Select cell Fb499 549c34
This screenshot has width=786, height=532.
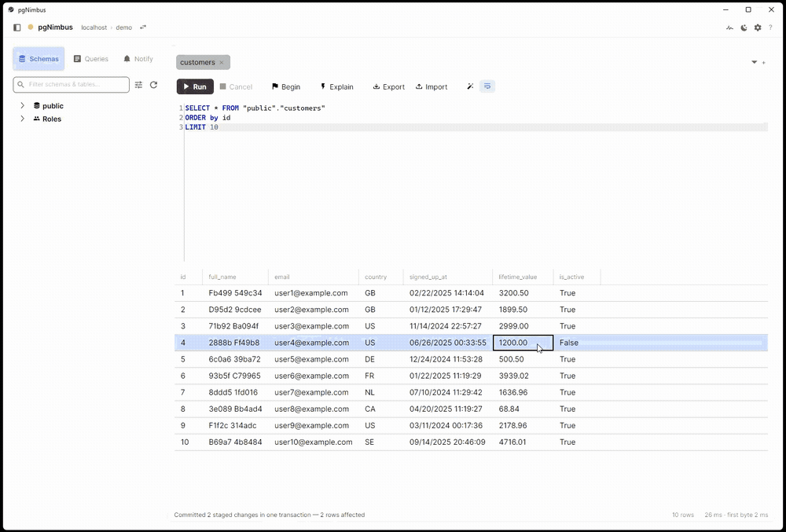tap(235, 293)
